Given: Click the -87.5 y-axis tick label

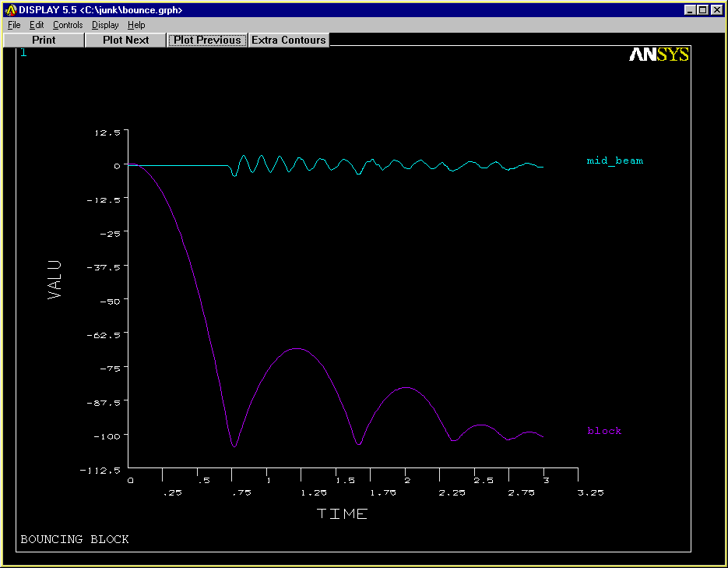Looking at the screenshot, I should pyautogui.click(x=104, y=403).
